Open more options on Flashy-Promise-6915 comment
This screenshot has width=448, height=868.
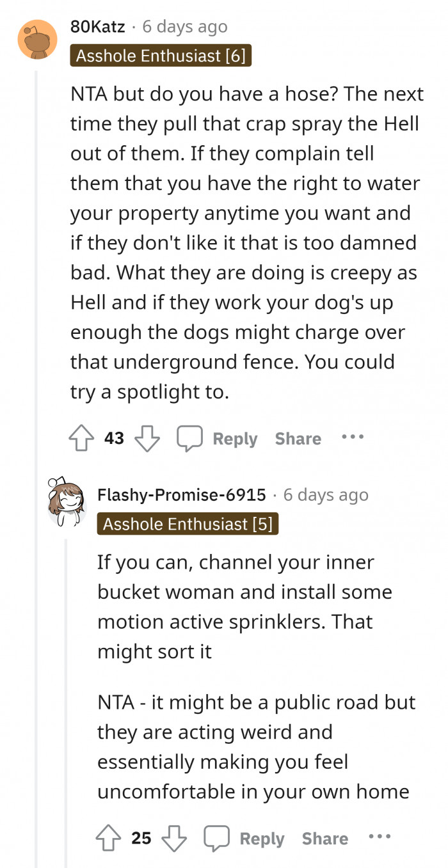(x=379, y=837)
